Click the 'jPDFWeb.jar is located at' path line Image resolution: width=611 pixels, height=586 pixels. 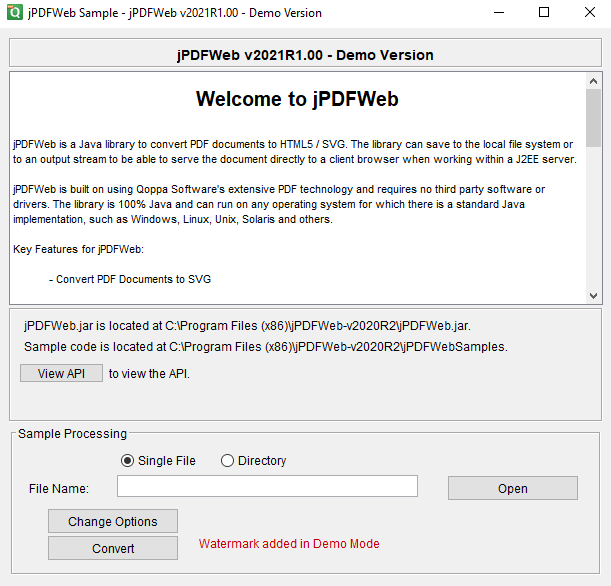(247, 326)
